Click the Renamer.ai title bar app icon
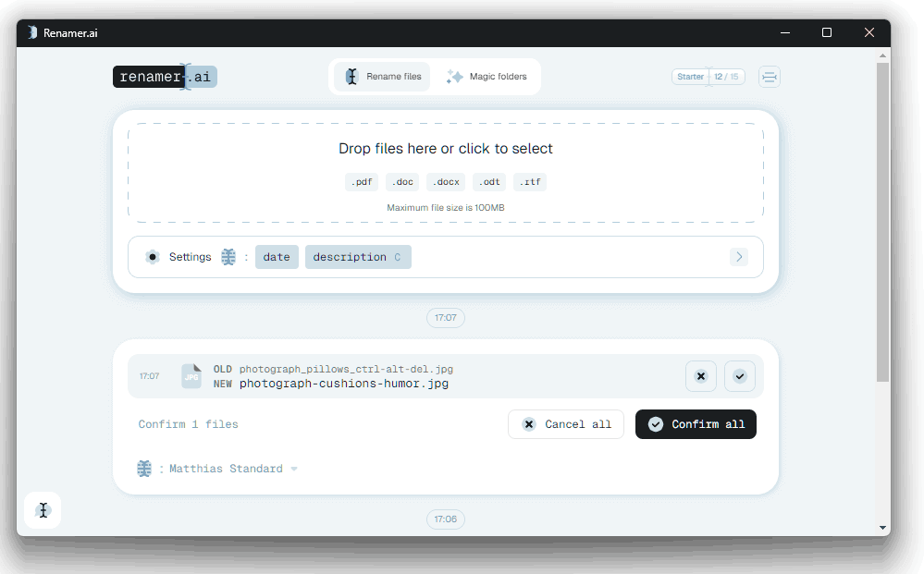The image size is (924, 574). (x=32, y=32)
